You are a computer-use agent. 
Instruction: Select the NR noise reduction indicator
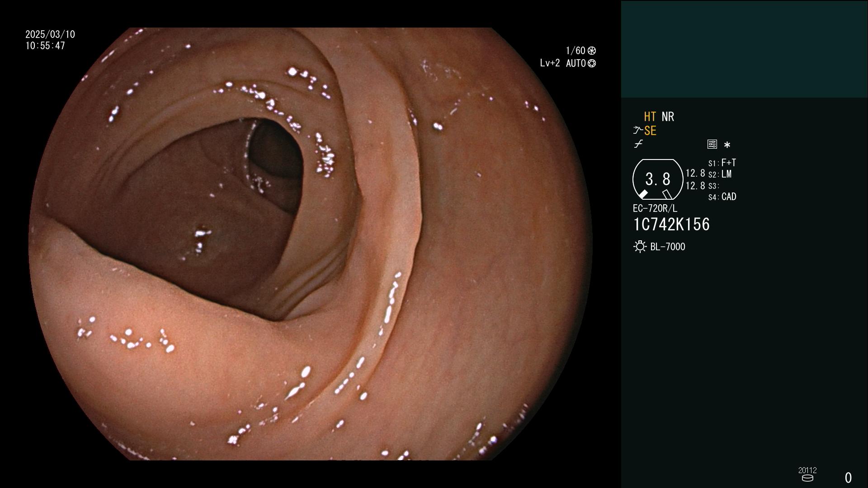coord(668,117)
